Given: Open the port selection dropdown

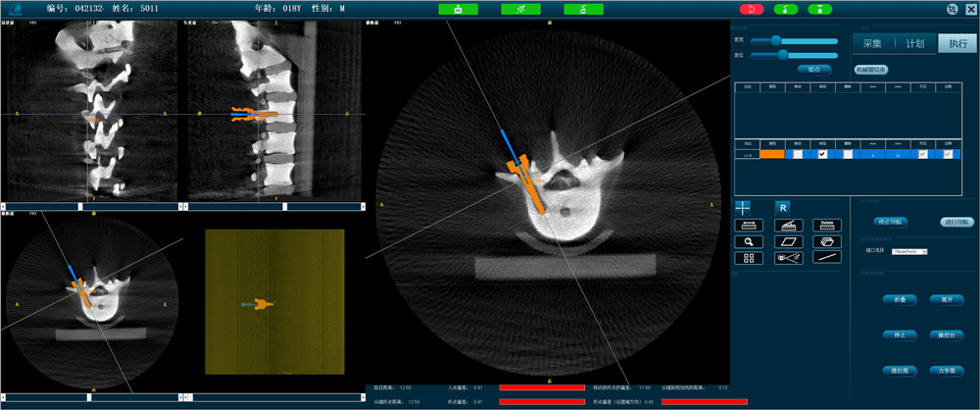Looking at the screenshot, I should point(910,252).
